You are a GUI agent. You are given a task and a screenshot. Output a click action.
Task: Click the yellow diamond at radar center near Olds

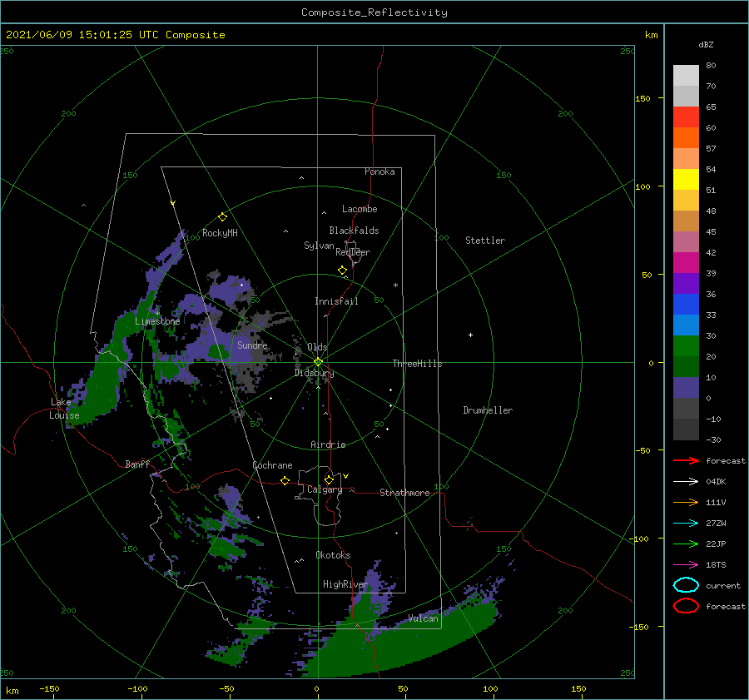click(x=318, y=362)
